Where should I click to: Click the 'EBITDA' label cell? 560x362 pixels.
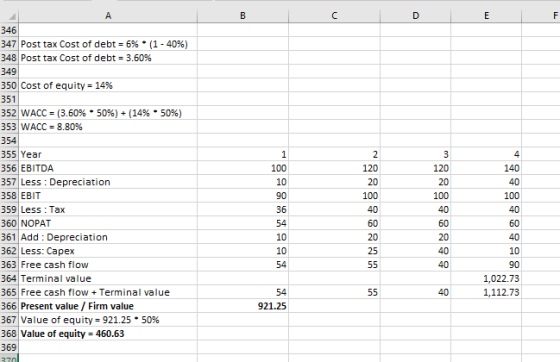tap(108, 168)
